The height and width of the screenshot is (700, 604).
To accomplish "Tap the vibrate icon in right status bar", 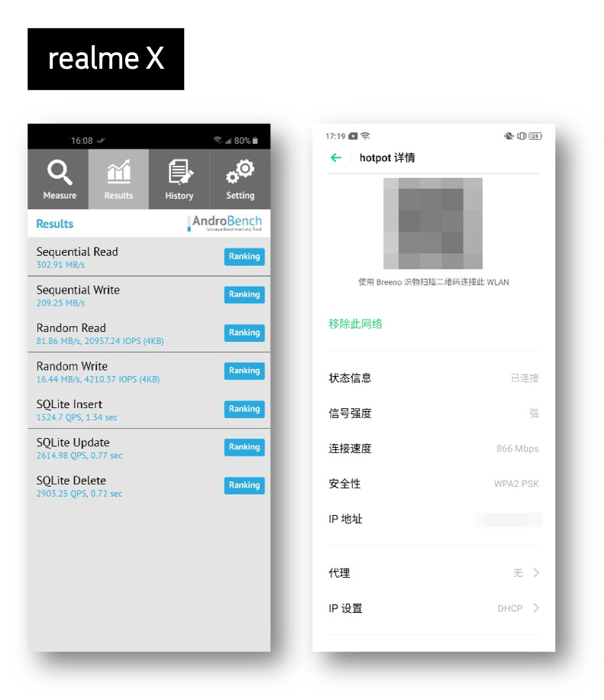I will pos(522,136).
